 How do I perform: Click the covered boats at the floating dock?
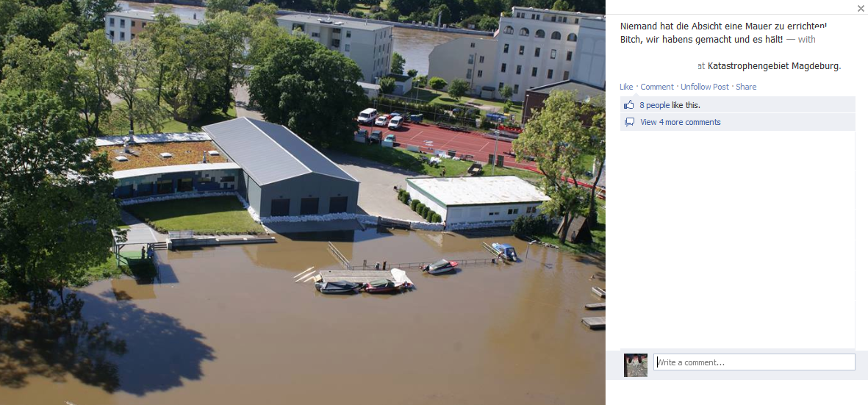coord(365,283)
